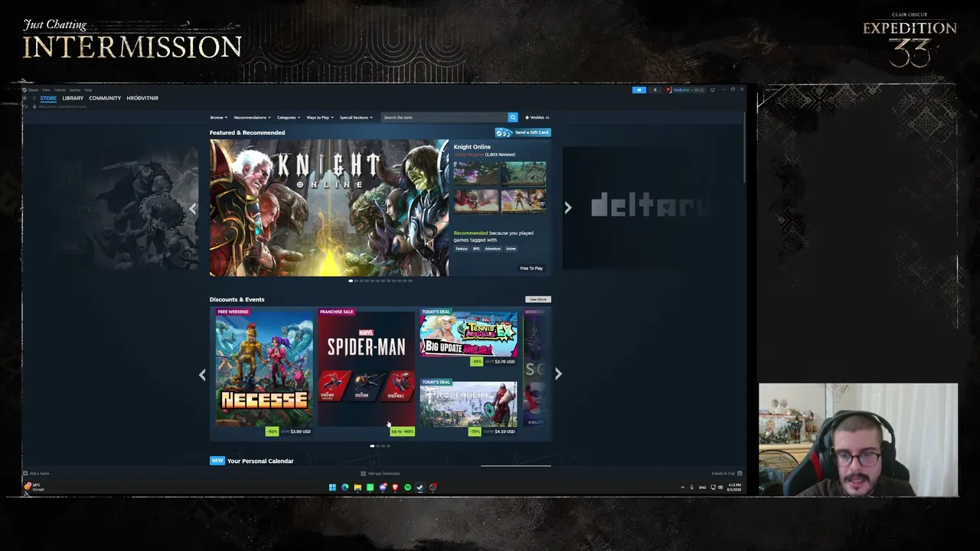
Task: Click the Knight Online title text
Action: [x=472, y=147]
